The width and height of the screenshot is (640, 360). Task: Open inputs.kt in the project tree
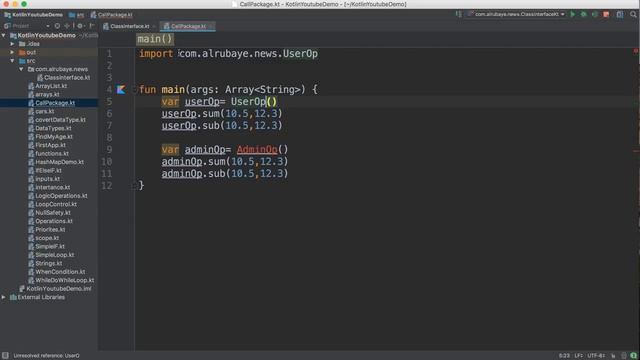point(44,179)
